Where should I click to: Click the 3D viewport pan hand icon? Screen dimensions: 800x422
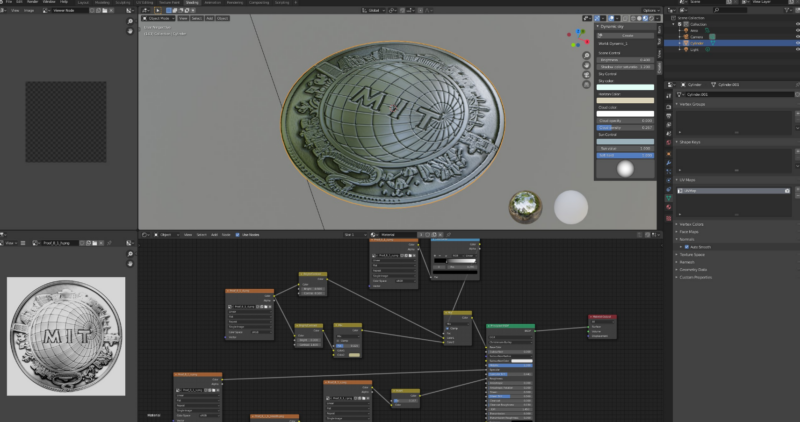tap(586, 65)
